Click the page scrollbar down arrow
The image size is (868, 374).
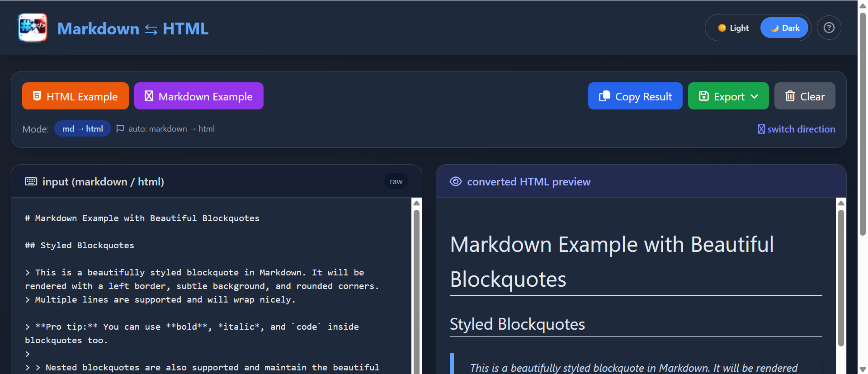pos(863,369)
